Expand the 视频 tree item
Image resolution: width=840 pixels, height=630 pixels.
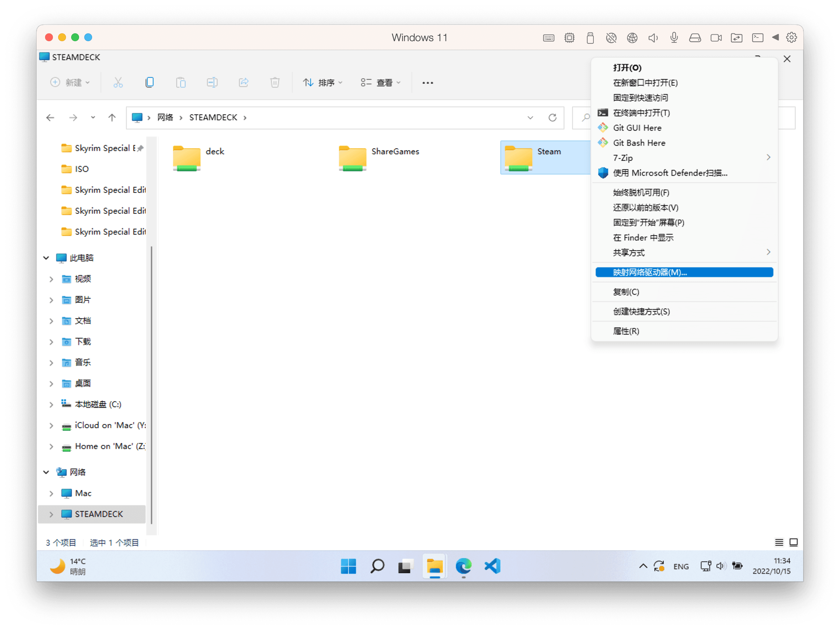(53, 278)
